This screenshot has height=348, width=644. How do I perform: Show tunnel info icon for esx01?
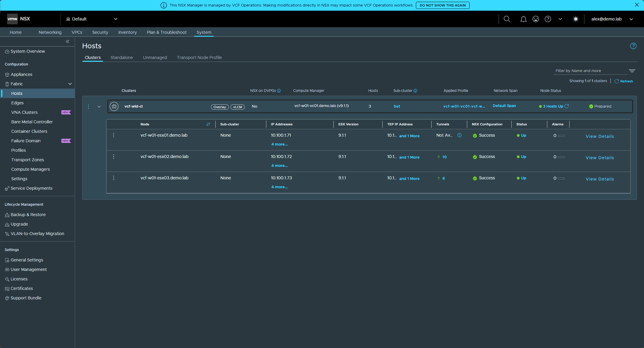tap(459, 135)
